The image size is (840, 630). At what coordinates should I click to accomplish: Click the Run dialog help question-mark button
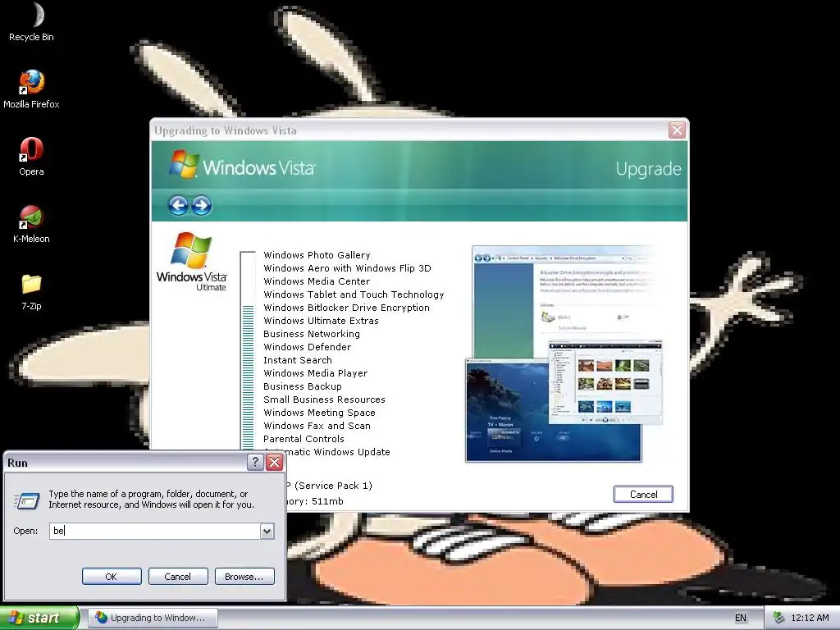click(x=256, y=462)
